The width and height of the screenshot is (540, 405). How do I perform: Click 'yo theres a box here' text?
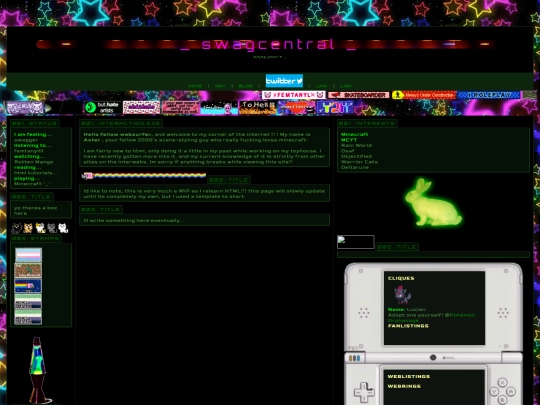click(35, 210)
